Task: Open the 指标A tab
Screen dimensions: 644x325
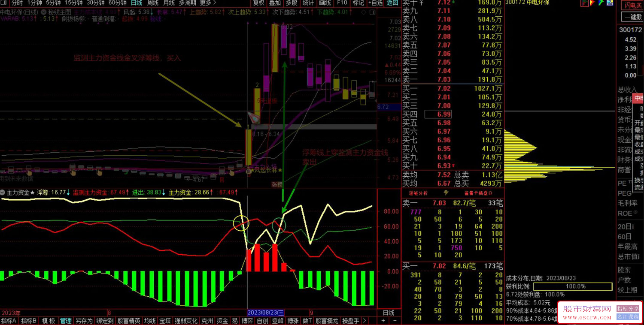Action: point(9,321)
